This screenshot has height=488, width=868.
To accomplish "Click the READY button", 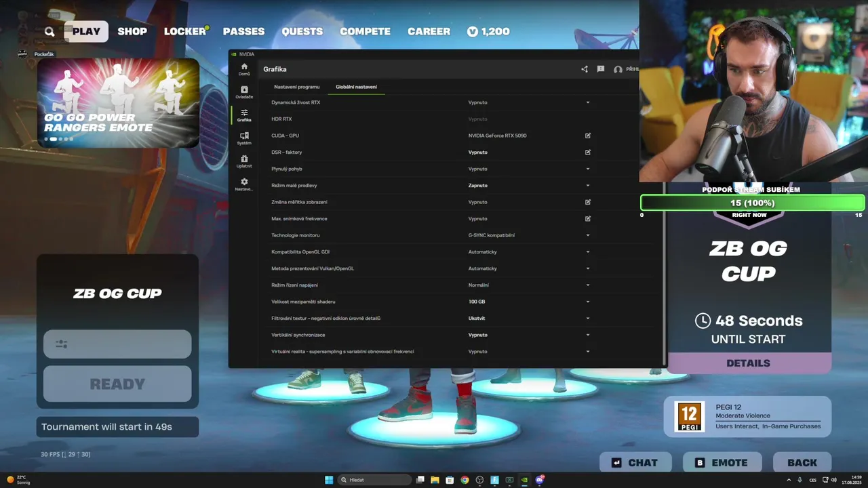I will 117,384.
